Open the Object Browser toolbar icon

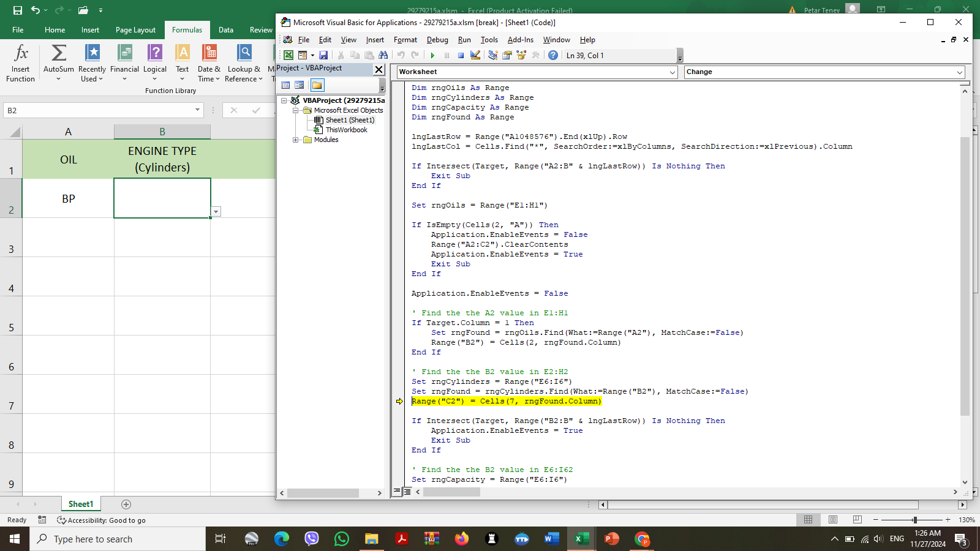521,55
